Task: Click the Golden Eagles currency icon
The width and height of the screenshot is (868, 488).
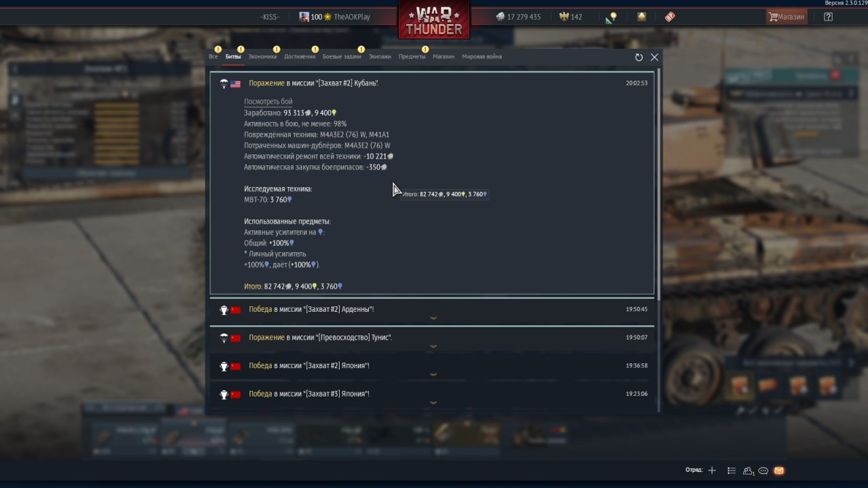Action: point(564,17)
